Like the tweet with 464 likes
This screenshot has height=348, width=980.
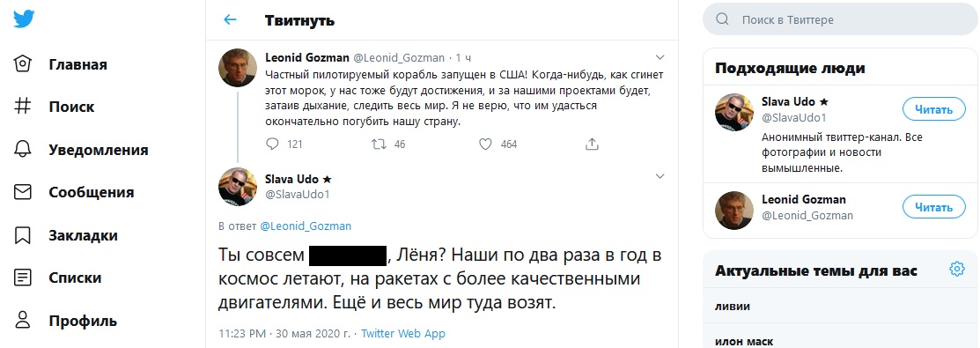coord(486,144)
